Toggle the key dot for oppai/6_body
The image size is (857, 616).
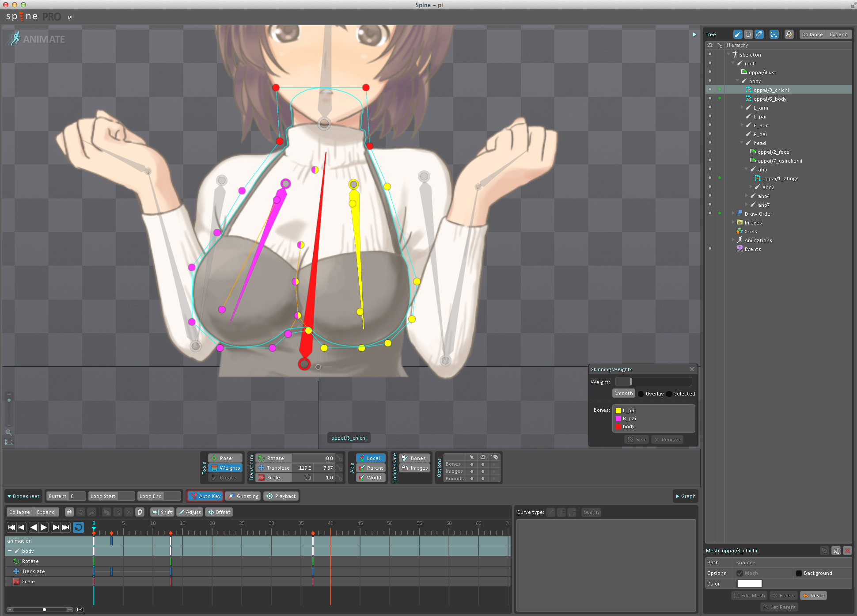coord(720,99)
